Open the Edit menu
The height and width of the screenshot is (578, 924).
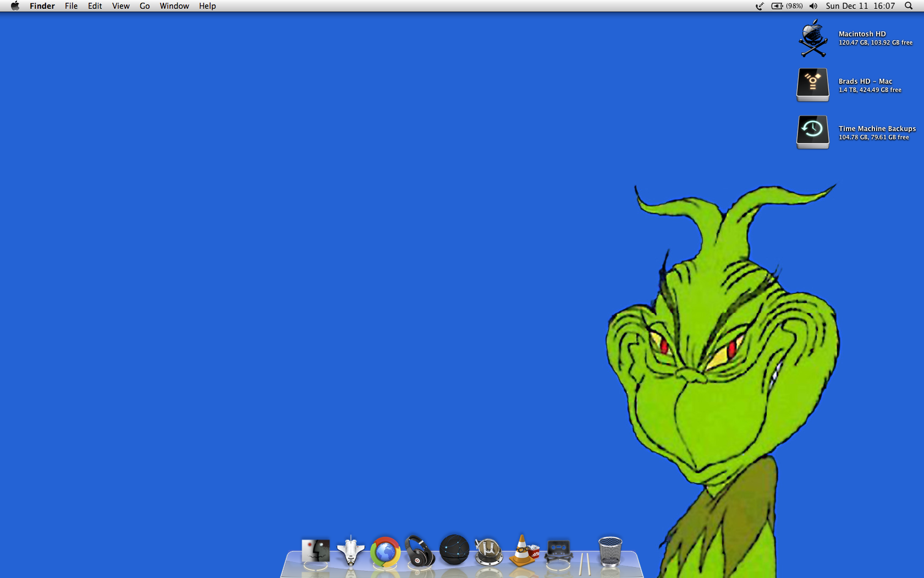click(x=95, y=6)
